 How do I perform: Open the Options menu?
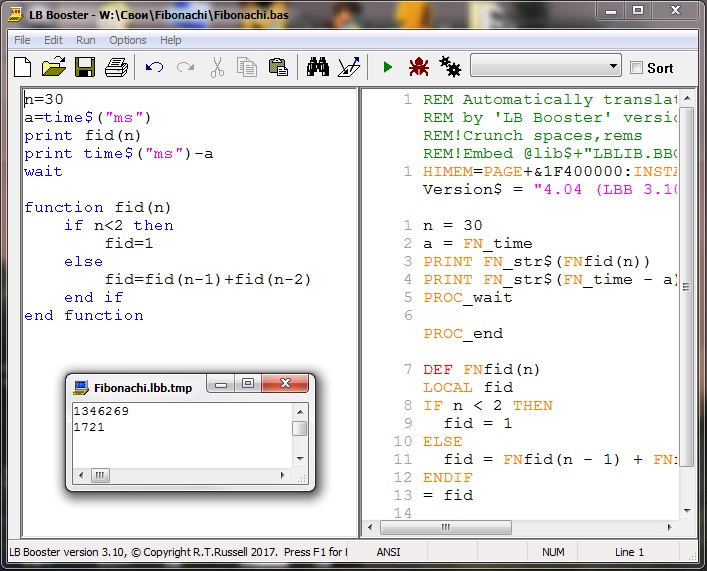click(x=128, y=40)
